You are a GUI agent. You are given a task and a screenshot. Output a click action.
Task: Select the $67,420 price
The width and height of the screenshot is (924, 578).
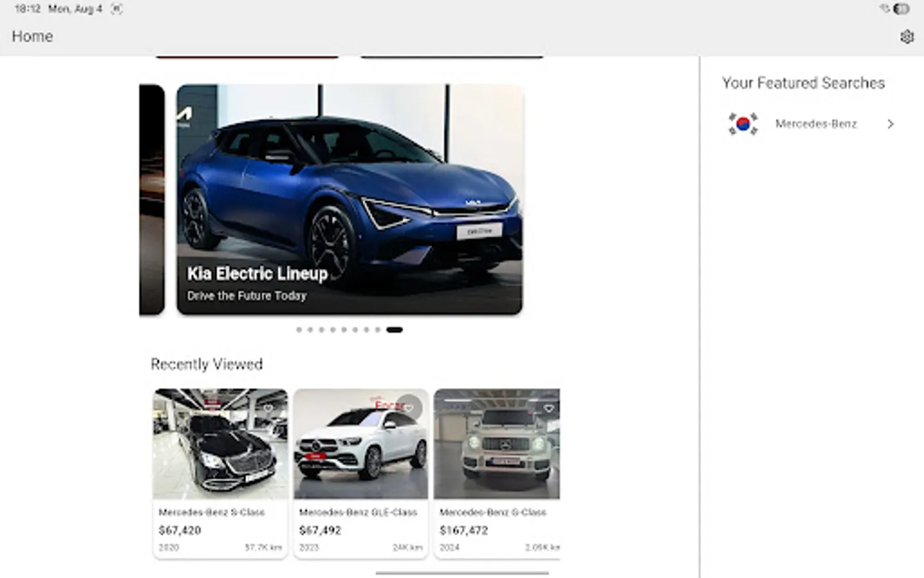[x=180, y=530]
